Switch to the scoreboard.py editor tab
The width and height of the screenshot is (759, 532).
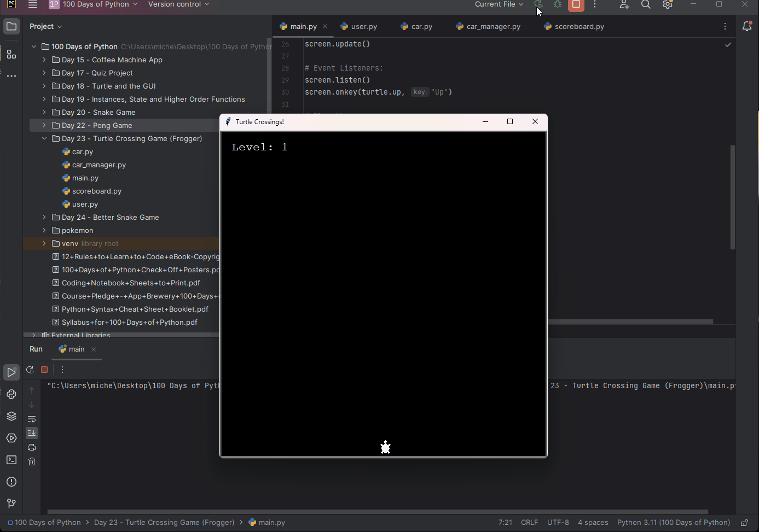(x=579, y=26)
